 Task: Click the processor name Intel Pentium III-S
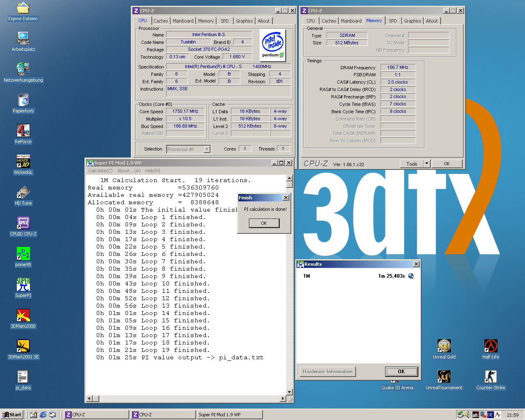point(209,34)
